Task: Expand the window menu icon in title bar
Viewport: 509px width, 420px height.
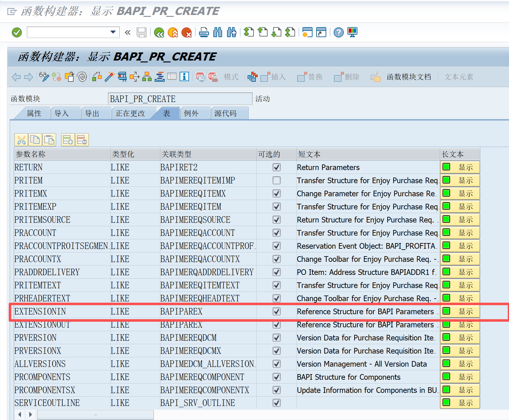Action: click(x=12, y=12)
